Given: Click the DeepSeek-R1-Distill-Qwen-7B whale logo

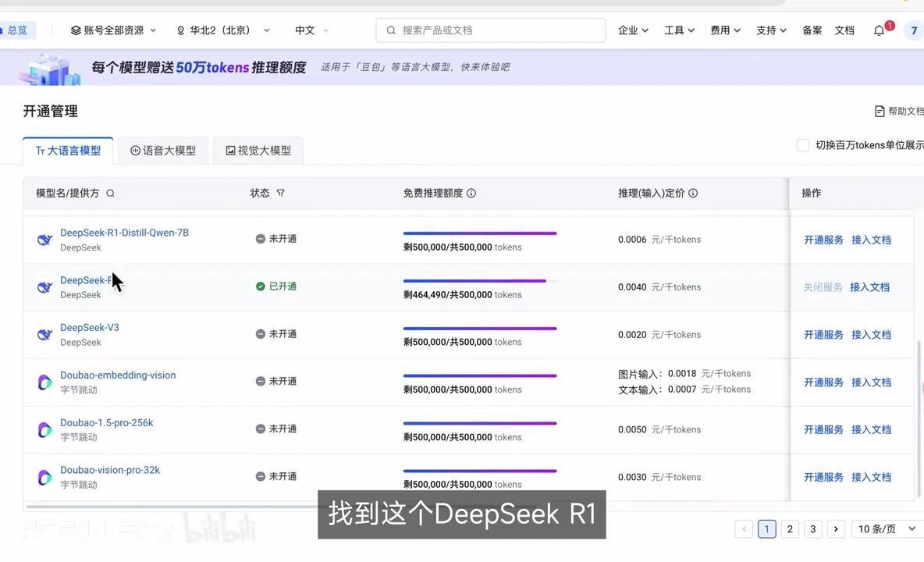Looking at the screenshot, I should (x=44, y=240).
